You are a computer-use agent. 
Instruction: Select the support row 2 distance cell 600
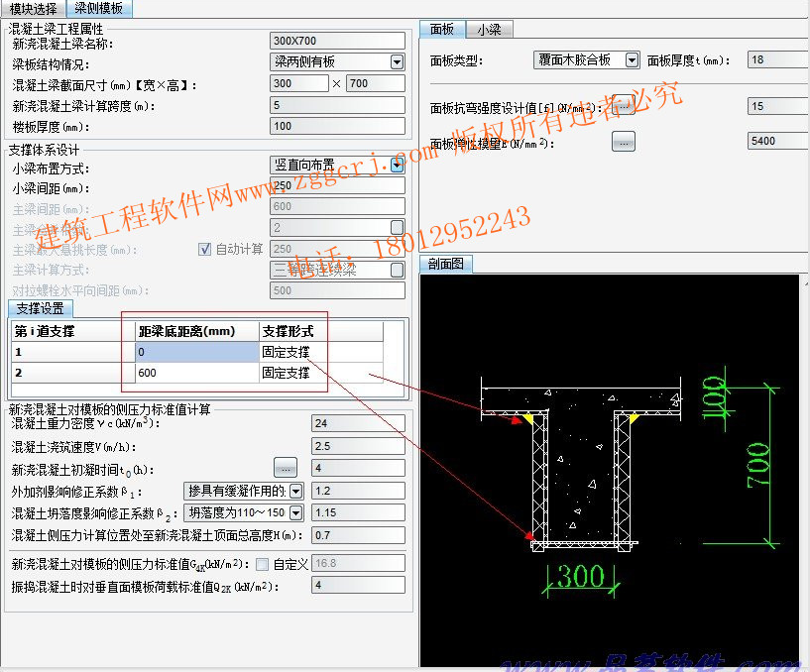click(197, 373)
